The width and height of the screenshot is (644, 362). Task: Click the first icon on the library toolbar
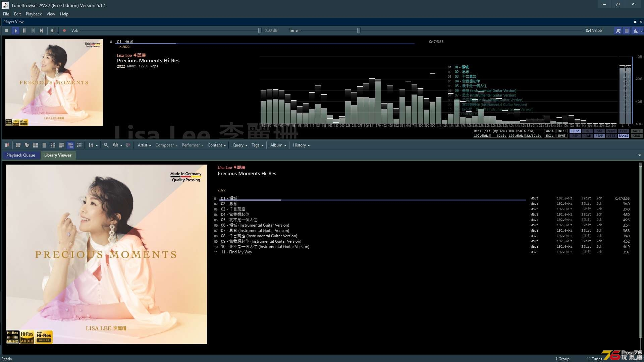[7, 145]
